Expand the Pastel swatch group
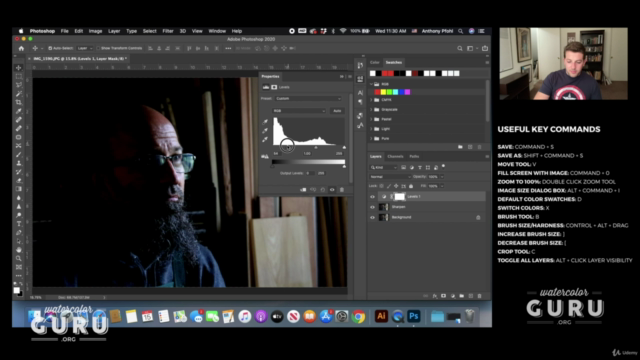This screenshot has width=640, height=360. (371, 119)
